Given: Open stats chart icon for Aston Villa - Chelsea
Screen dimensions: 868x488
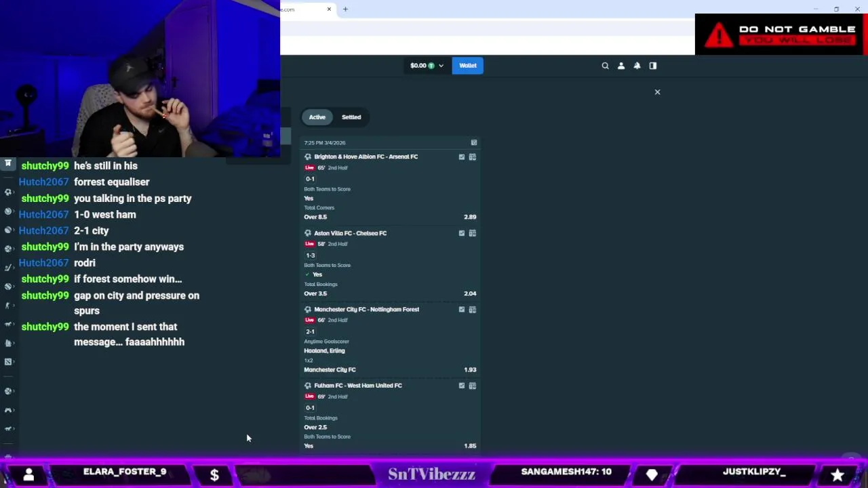Looking at the screenshot, I should 462,233.
